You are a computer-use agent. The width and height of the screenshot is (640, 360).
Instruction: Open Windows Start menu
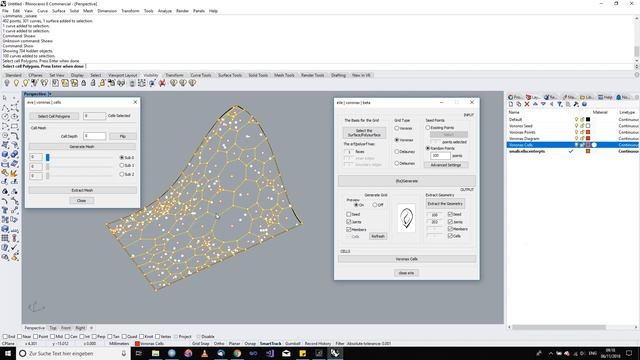point(8,353)
